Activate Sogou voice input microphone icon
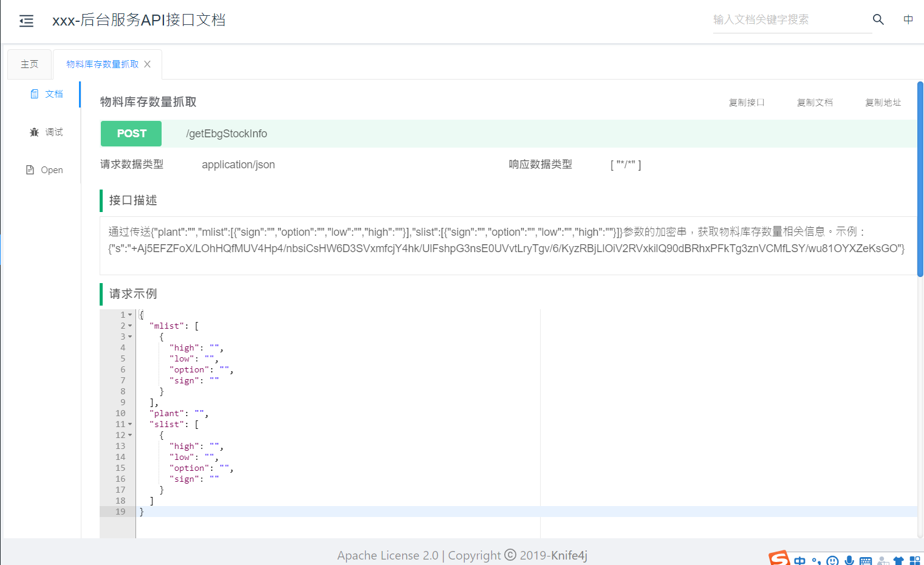This screenshot has width=924, height=565. pos(849,559)
